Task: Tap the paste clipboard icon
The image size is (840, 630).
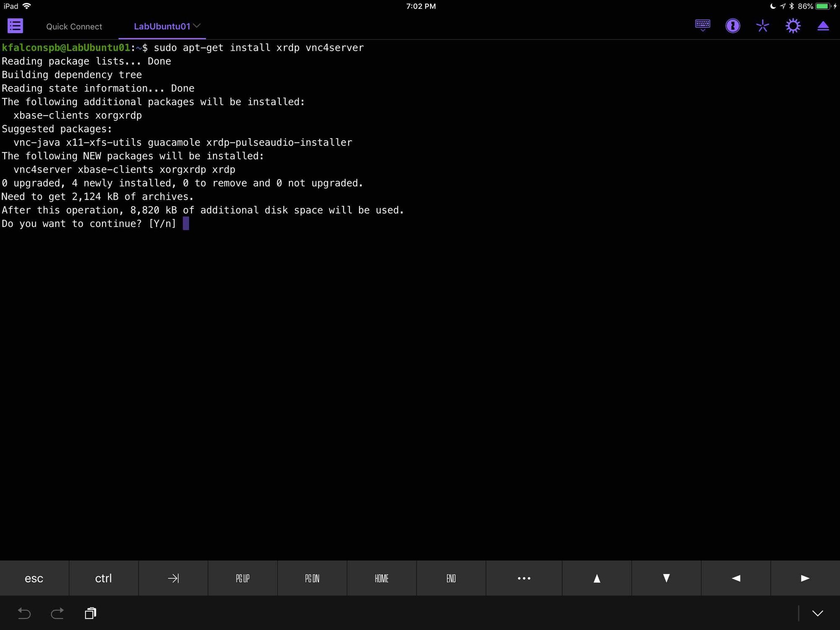Action: pyautogui.click(x=90, y=613)
